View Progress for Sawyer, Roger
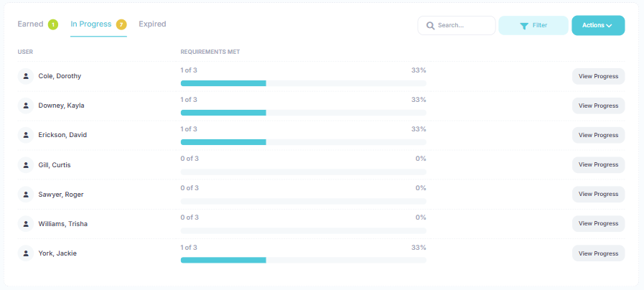 (x=598, y=195)
